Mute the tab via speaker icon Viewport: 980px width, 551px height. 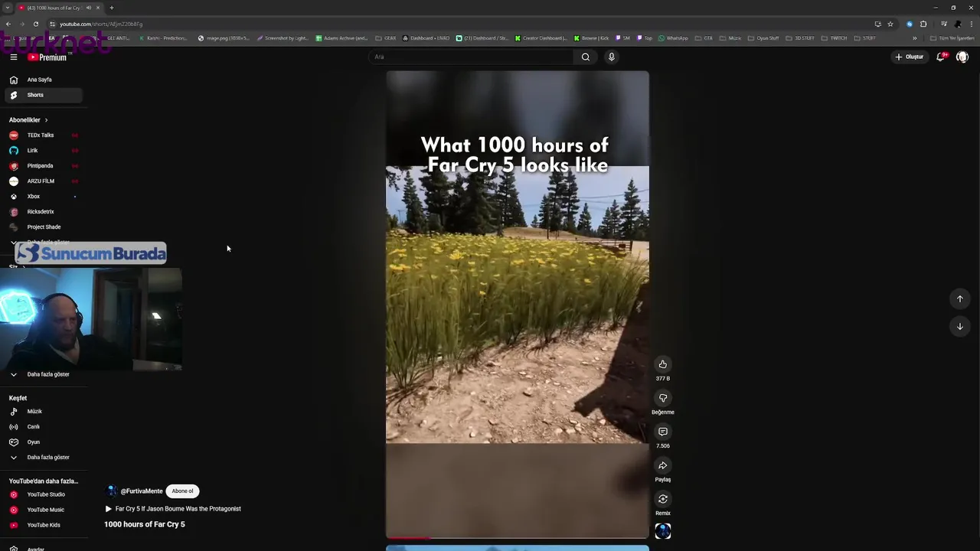(x=88, y=8)
